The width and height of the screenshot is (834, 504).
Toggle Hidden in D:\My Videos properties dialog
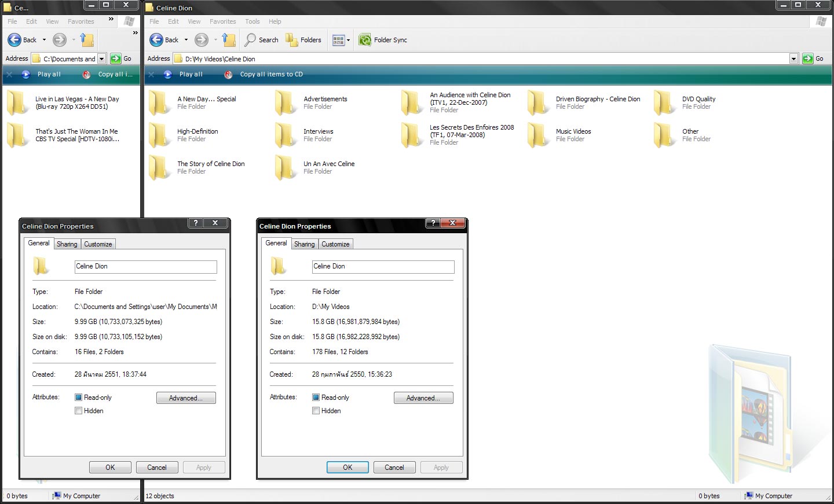(316, 411)
